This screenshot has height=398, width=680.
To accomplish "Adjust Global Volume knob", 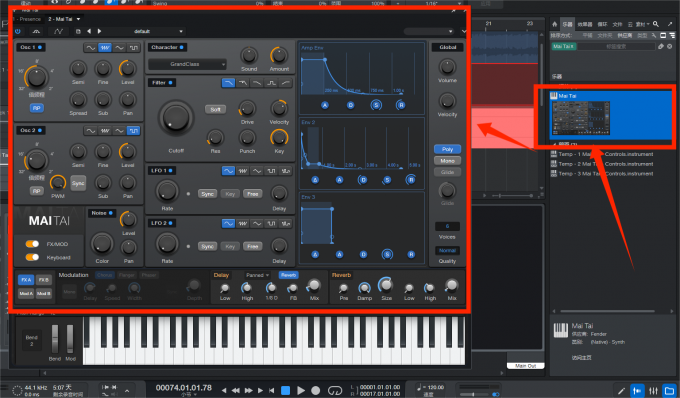I will pos(447,67).
